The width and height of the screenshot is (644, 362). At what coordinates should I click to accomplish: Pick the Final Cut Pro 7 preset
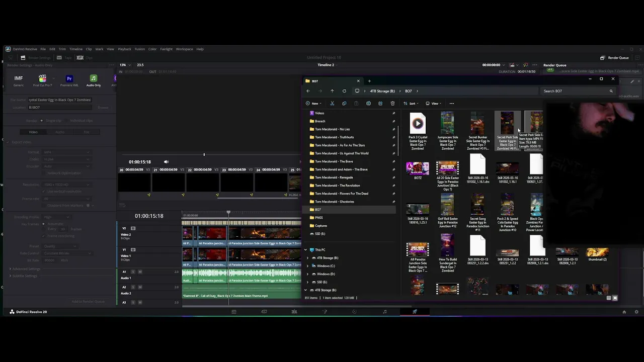[x=42, y=80]
